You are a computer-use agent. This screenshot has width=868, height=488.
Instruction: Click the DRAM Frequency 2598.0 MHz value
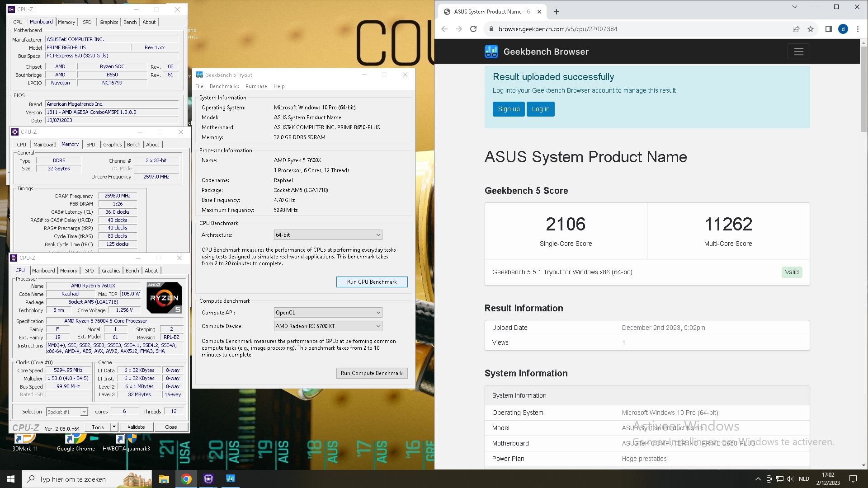pyautogui.click(x=118, y=196)
